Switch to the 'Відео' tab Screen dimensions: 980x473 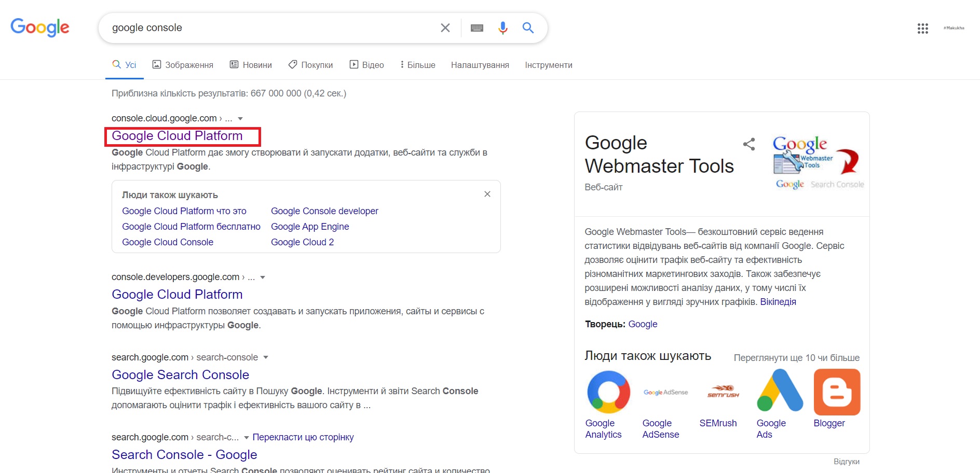pyautogui.click(x=366, y=65)
